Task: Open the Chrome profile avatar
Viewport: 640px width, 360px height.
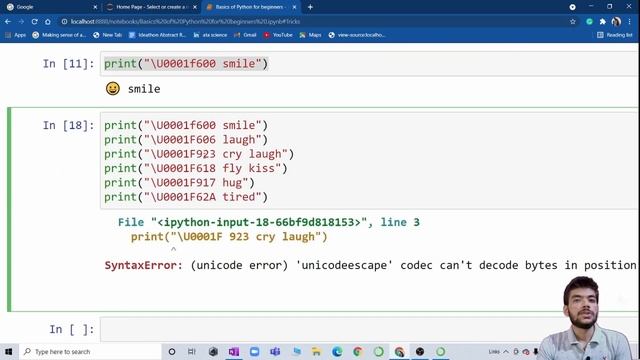Action: (616, 22)
